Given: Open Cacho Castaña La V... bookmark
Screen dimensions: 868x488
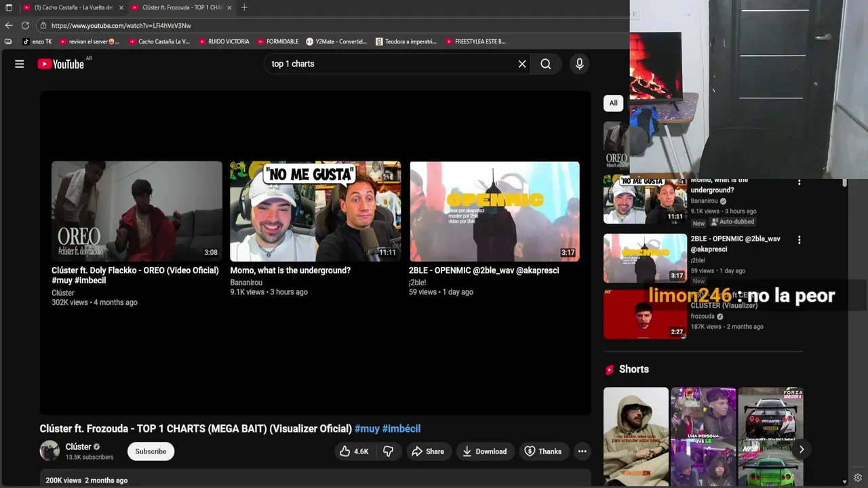Looking at the screenshot, I should 159,41.
